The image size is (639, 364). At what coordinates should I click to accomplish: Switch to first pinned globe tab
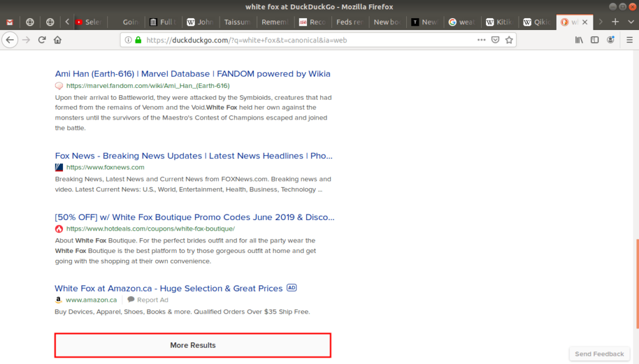(30, 22)
